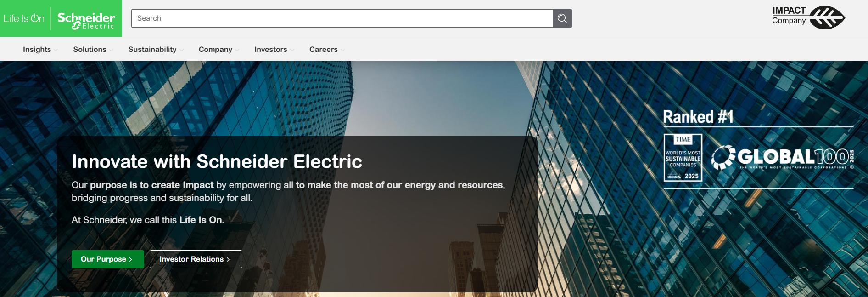
Task: Click the 'Ranked #1' heading
Action: (698, 117)
